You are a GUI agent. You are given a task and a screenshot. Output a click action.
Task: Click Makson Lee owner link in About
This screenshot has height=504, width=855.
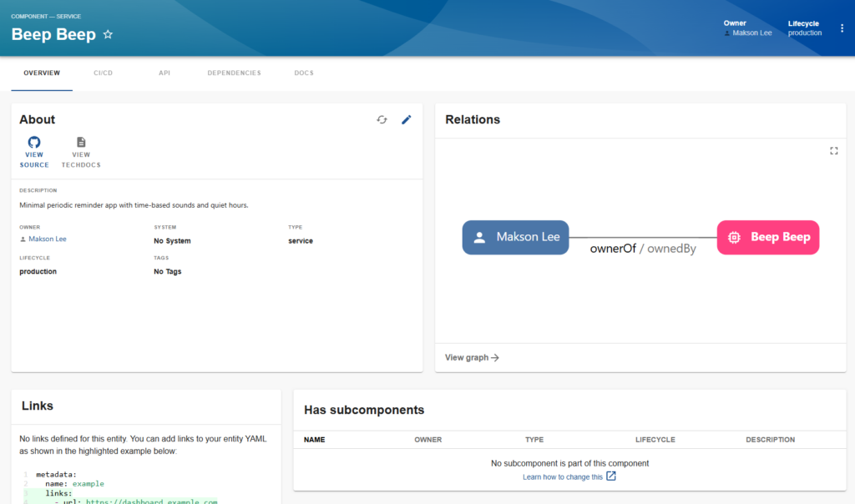click(47, 239)
